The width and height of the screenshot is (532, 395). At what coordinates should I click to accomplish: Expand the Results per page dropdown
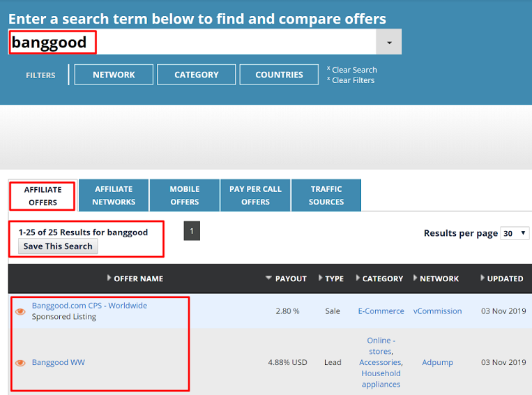tap(515, 233)
